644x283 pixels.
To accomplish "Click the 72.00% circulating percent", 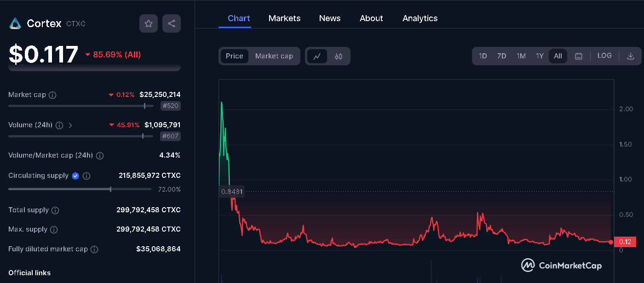I will pyautogui.click(x=169, y=189).
